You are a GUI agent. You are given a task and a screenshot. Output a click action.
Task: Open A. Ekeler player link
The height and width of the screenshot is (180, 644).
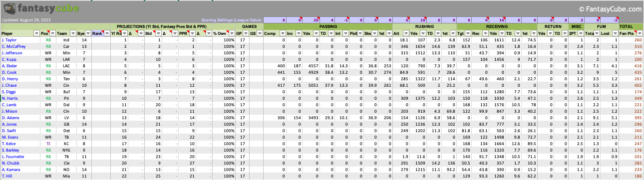[x=9, y=65]
